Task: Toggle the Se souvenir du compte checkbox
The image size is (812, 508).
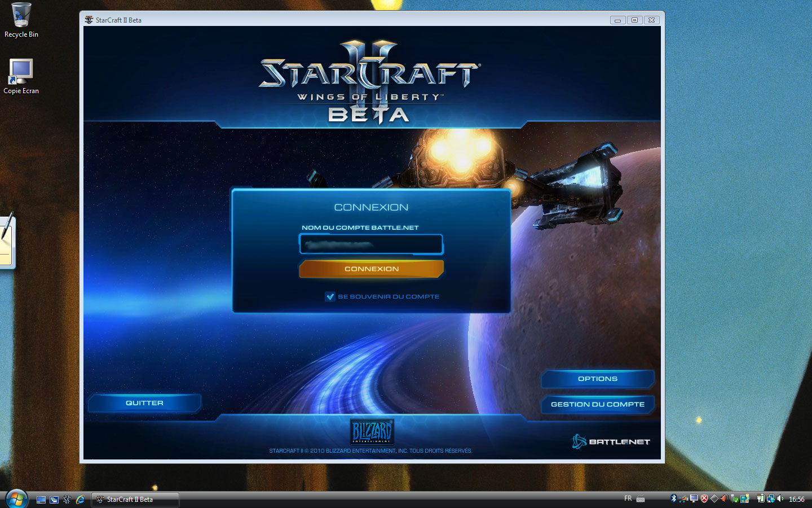Action: 330,296
